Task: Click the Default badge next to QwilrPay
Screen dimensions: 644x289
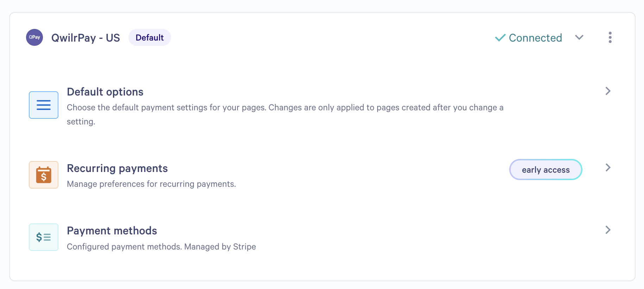Action: pyautogui.click(x=150, y=37)
